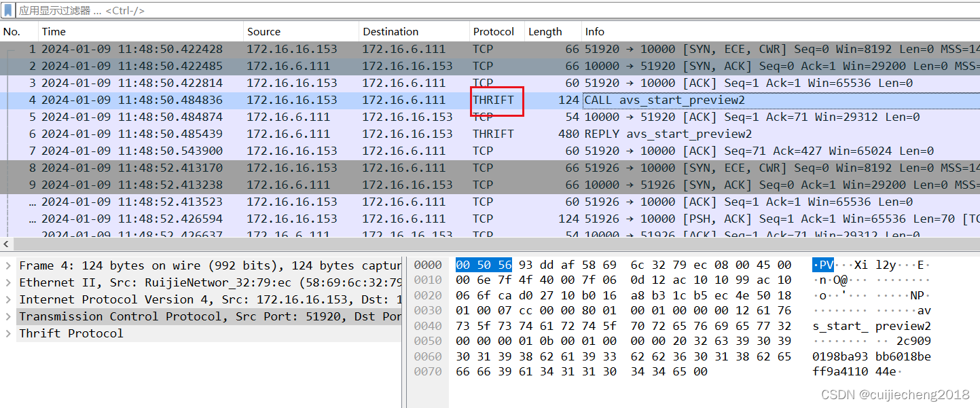980x408 pixels.
Task: Expand the Thrift Protocol section
Action: (7, 333)
